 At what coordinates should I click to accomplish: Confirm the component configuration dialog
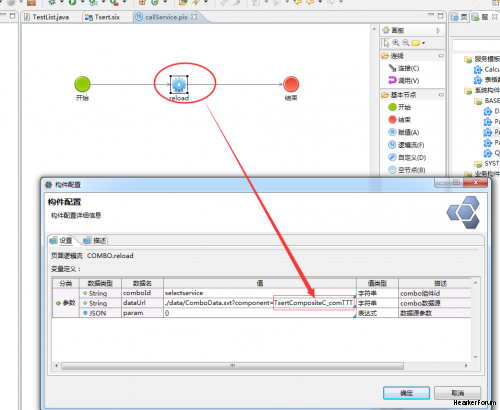[x=406, y=393]
